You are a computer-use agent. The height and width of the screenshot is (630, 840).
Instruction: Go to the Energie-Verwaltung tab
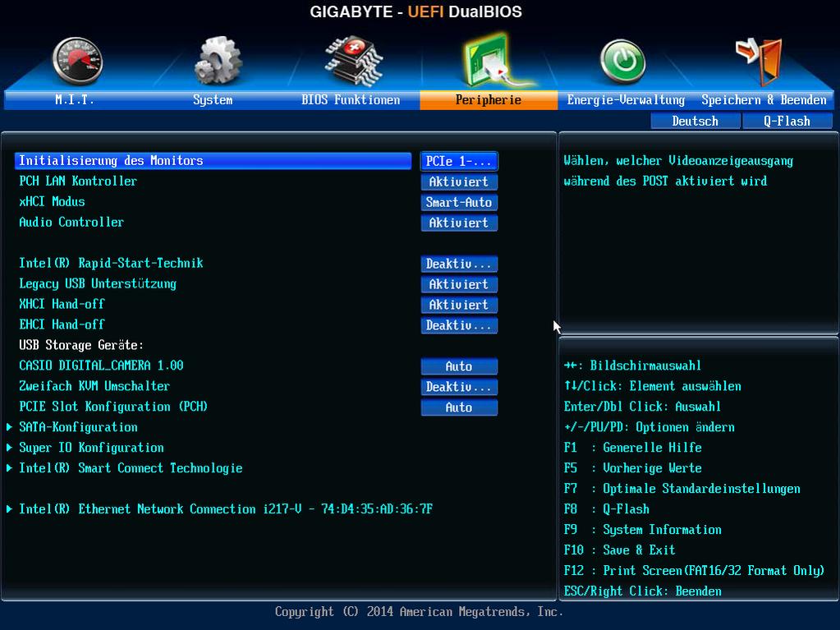click(x=626, y=99)
